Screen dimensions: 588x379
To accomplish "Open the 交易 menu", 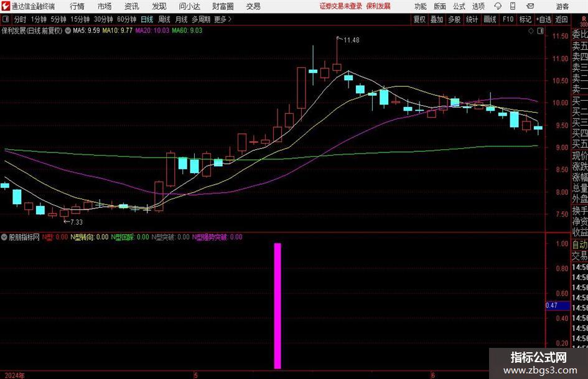I will pos(253,6).
